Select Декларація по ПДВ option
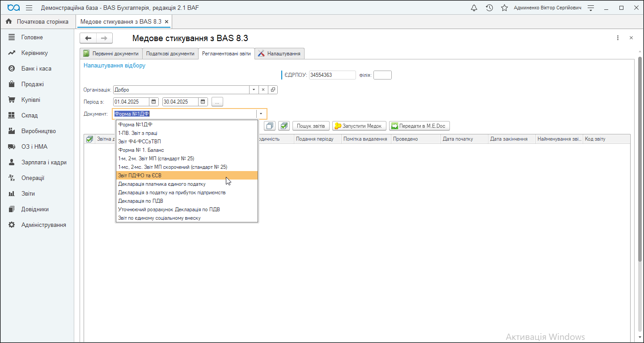 coord(187,201)
